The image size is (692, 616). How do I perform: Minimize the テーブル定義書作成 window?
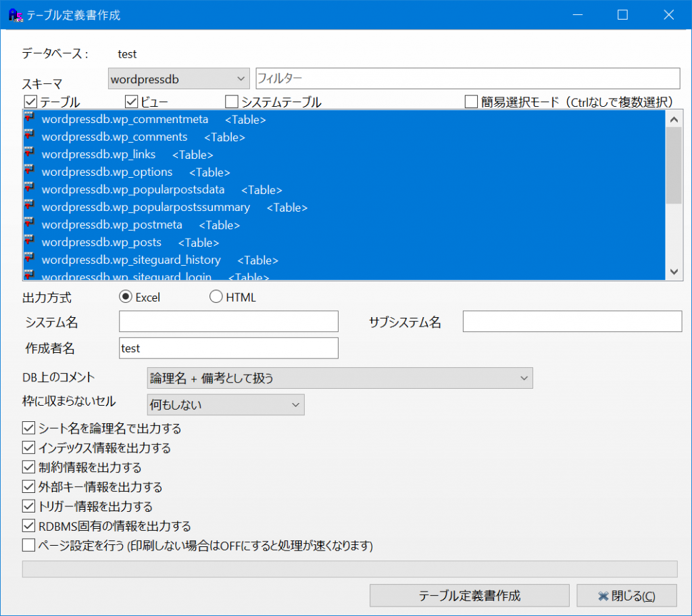pos(578,15)
